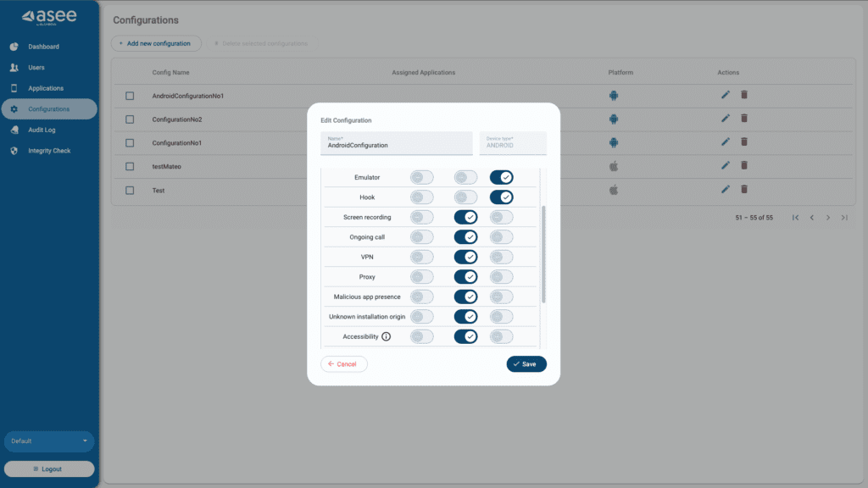The image size is (868, 488).
Task: Cancel the Edit Configuration dialog
Action: (x=343, y=363)
